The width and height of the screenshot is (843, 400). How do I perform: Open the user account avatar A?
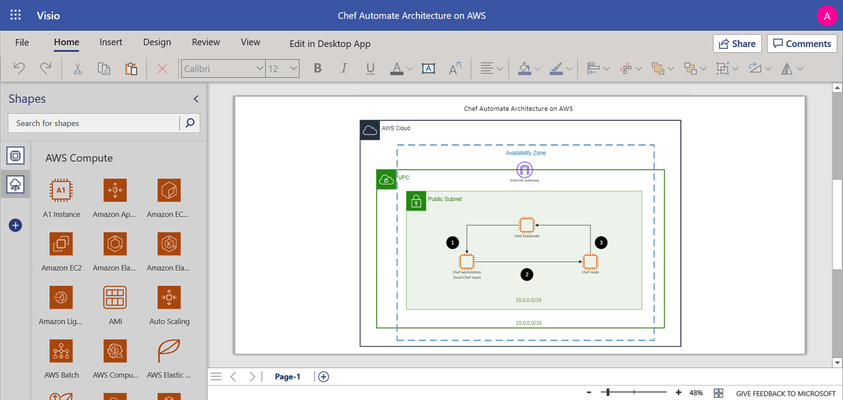click(826, 16)
